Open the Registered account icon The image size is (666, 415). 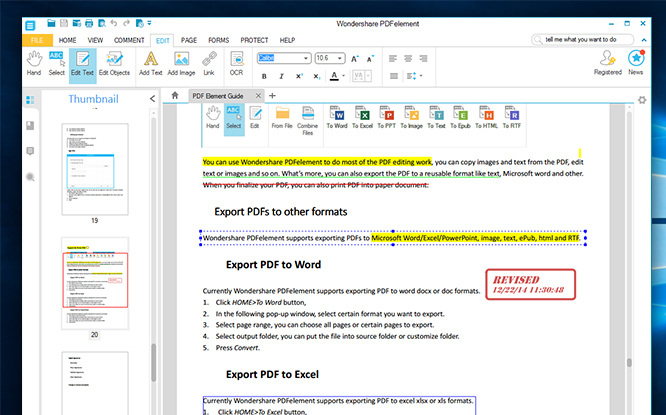coord(608,63)
